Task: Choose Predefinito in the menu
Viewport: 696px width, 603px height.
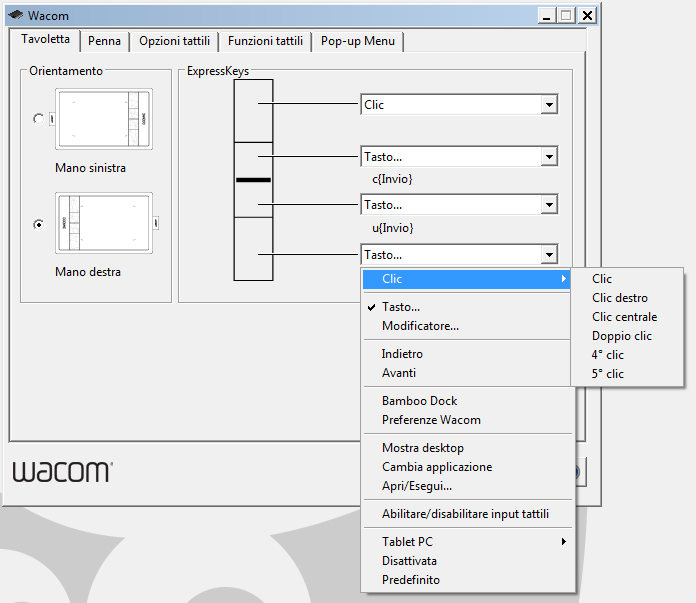Action: click(468, 580)
